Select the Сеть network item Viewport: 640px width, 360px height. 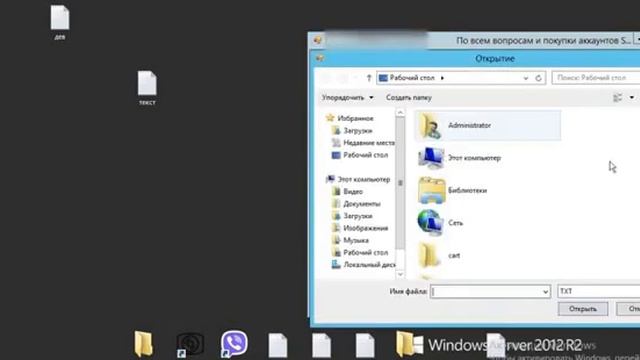[x=440, y=223]
